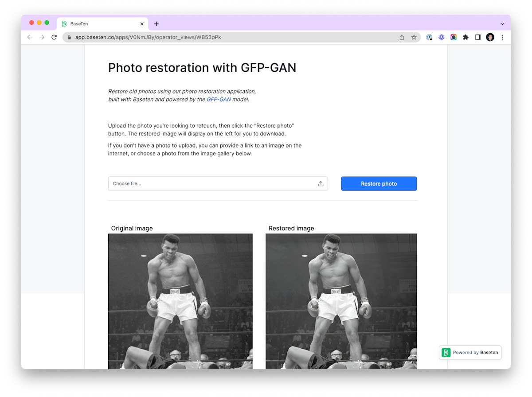Bookmark the page with the star icon
The width and height of the screenshot is (532, 397).
[x=414, y=37]
